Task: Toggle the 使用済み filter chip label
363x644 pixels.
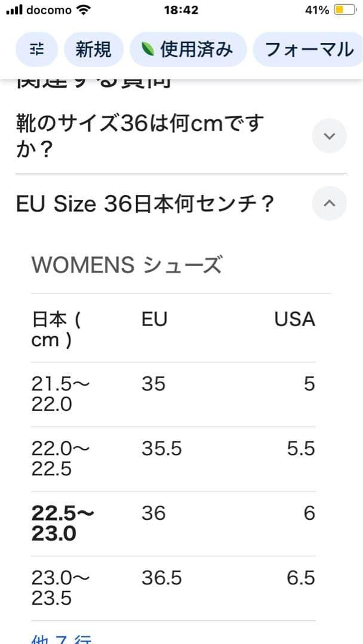Action: pyautogui.click(x=196, y=49)
